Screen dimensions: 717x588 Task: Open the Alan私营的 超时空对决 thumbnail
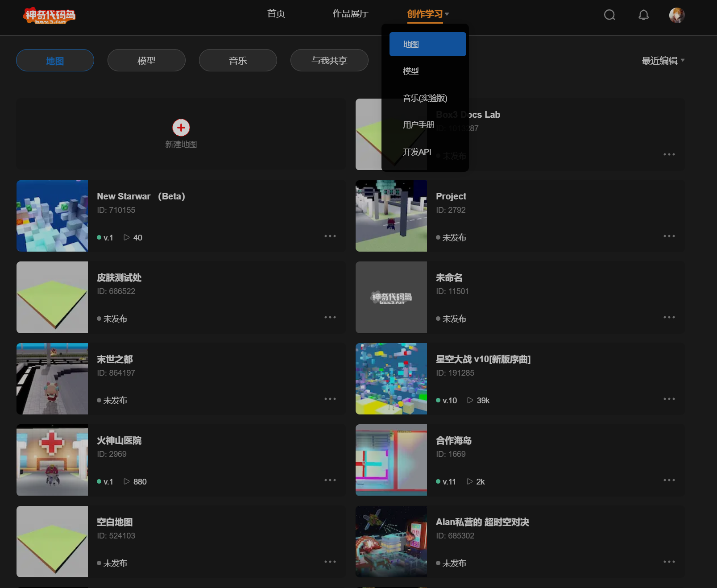coord(391,542)
